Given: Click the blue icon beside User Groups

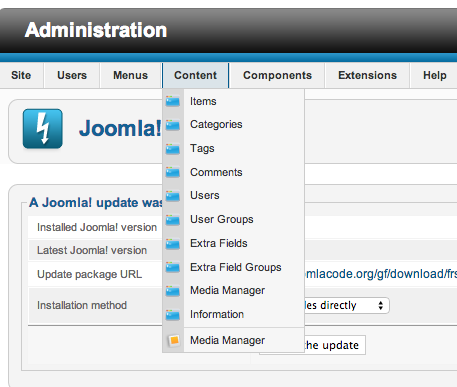Looking at the screenshot, I should coord(173,220).
